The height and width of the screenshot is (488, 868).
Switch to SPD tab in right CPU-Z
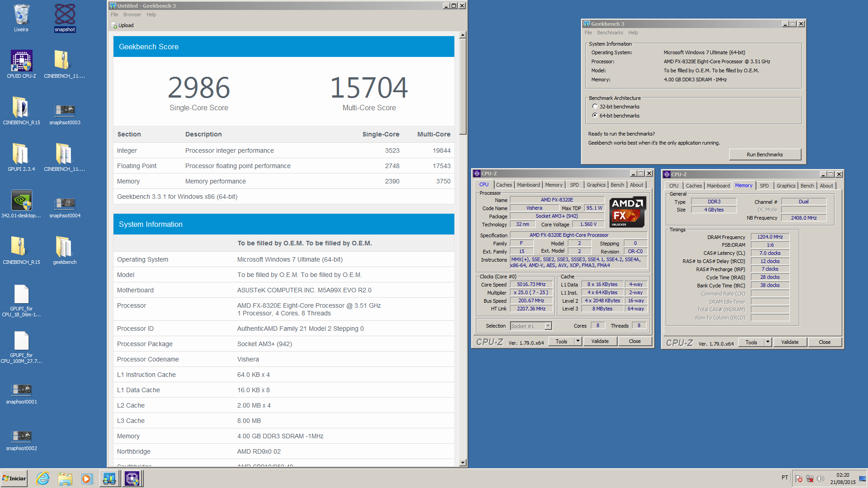click(764, 186)
